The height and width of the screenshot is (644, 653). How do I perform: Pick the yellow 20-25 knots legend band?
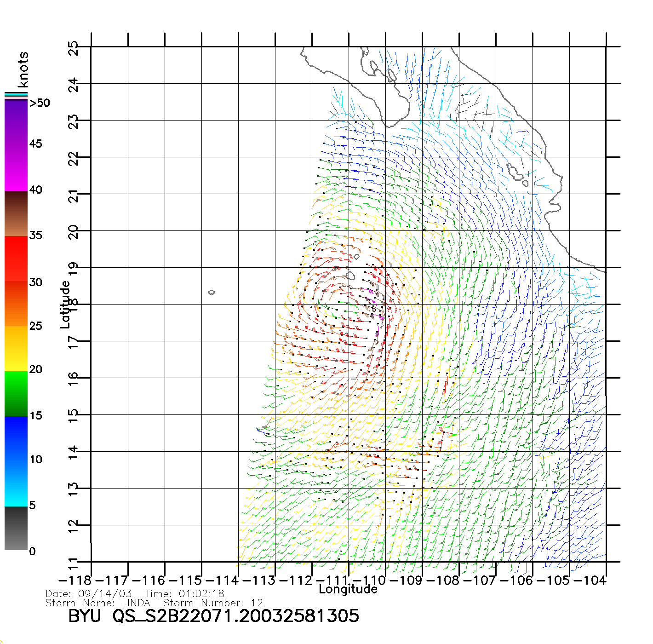[16, 348]
